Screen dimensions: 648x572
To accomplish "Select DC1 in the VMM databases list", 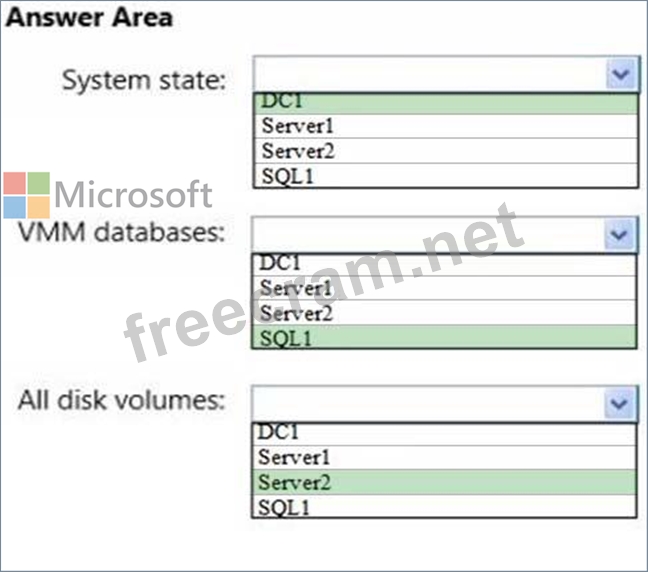I will tap(444, 265).
